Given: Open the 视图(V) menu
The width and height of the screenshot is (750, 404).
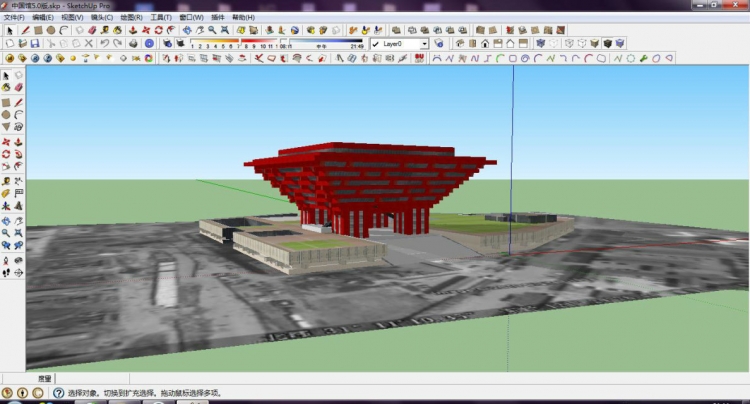Looking at the screenshot, I should click(72, 17).
